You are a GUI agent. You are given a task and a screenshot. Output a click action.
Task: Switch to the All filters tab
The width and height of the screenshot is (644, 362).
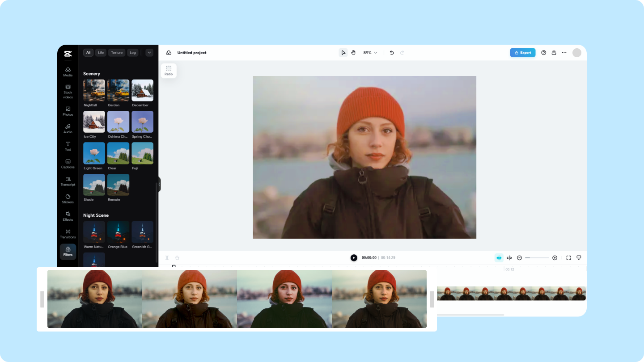[x=89, y=53]
